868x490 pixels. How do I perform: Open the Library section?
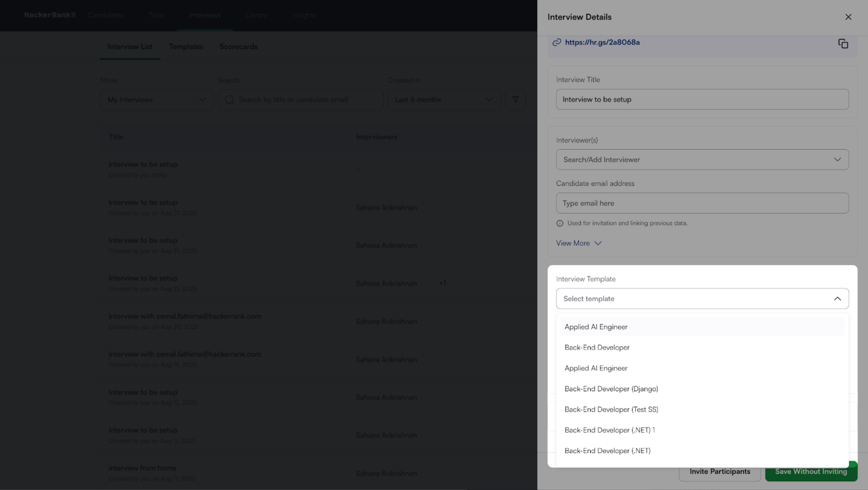pos(256,15)
